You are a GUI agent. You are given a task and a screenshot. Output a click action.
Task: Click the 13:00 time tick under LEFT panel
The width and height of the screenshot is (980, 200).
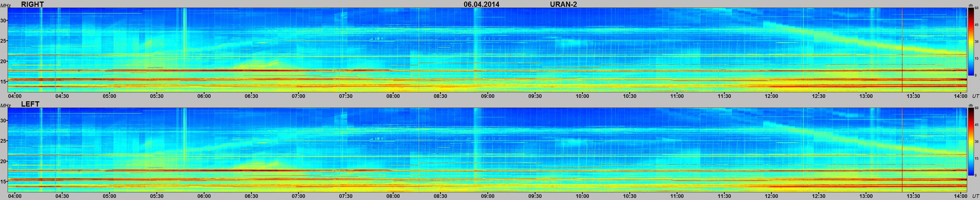click(866, 196)
